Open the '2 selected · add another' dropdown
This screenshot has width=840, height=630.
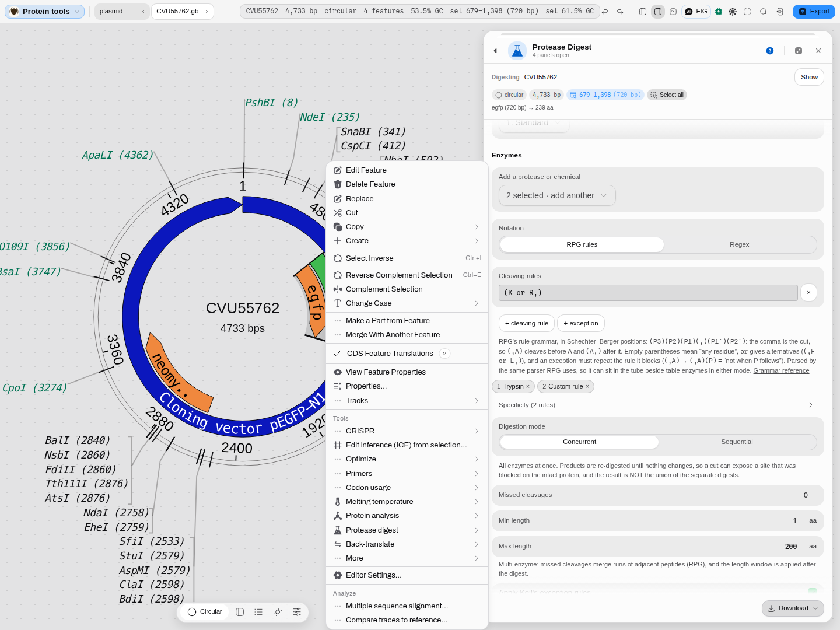(x=557, y=195)
